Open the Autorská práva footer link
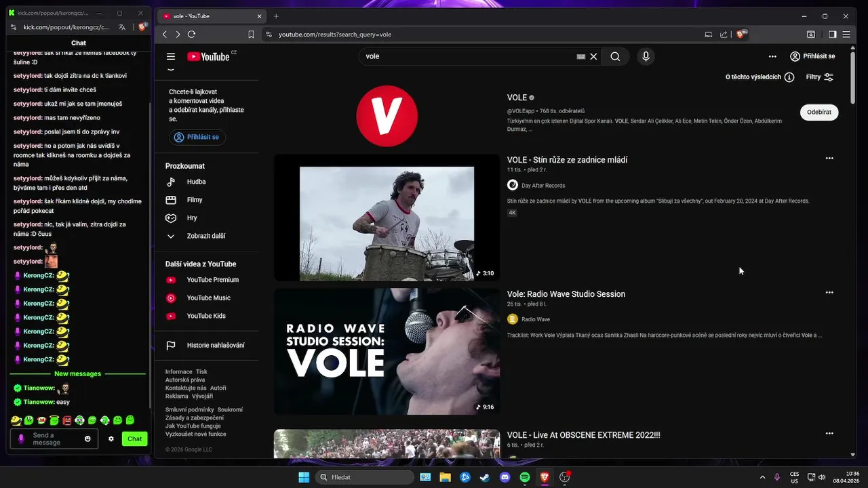868x488 pixels. tap(185, 380)
